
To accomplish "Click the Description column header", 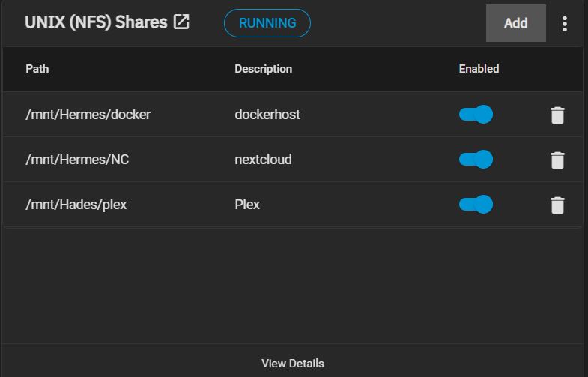I will (x=263, y=69).
